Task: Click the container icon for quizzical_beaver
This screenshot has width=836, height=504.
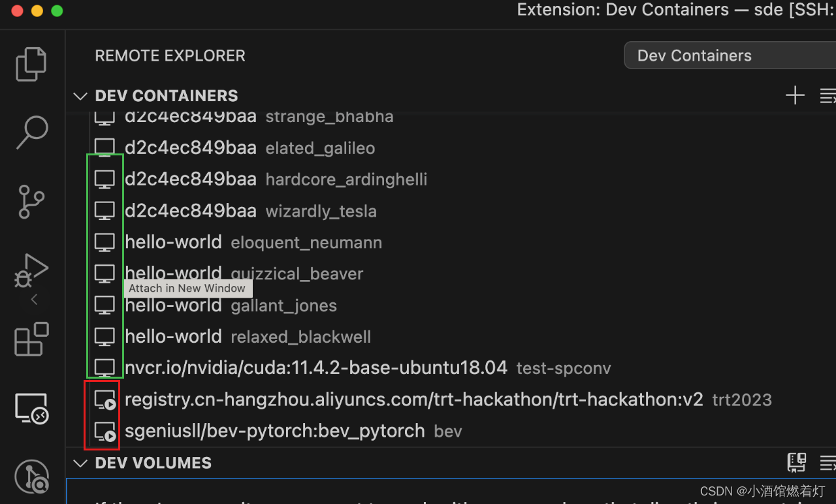Action: click(x=104, y=274)
